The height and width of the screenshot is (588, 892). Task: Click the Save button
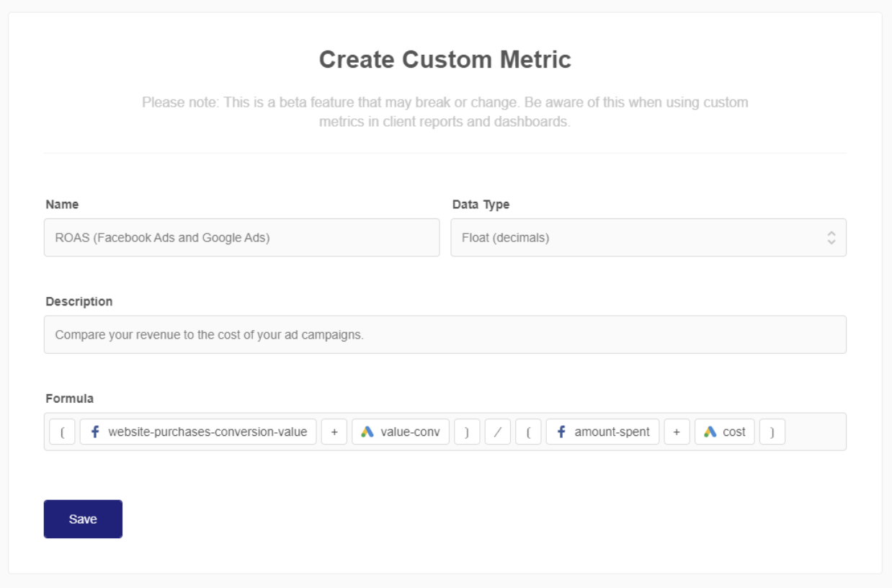pyautogui.click(x=83, y=518)
